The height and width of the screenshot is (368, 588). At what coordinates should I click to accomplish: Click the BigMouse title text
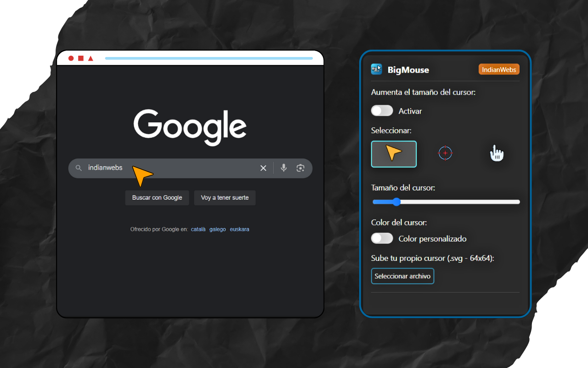click(x=408, y=70)
